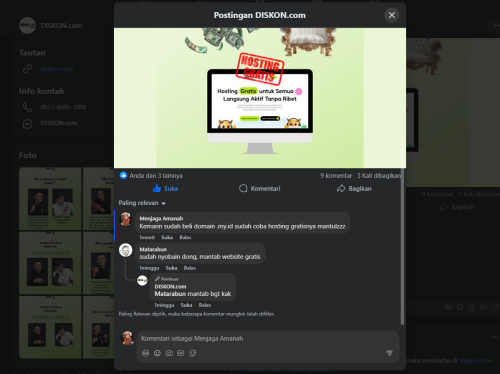Image resolution: width=500 pixels, height=374 pixels.
Task: Click avatar sticker icon in background post comment bar
Action: click(448, 307)
